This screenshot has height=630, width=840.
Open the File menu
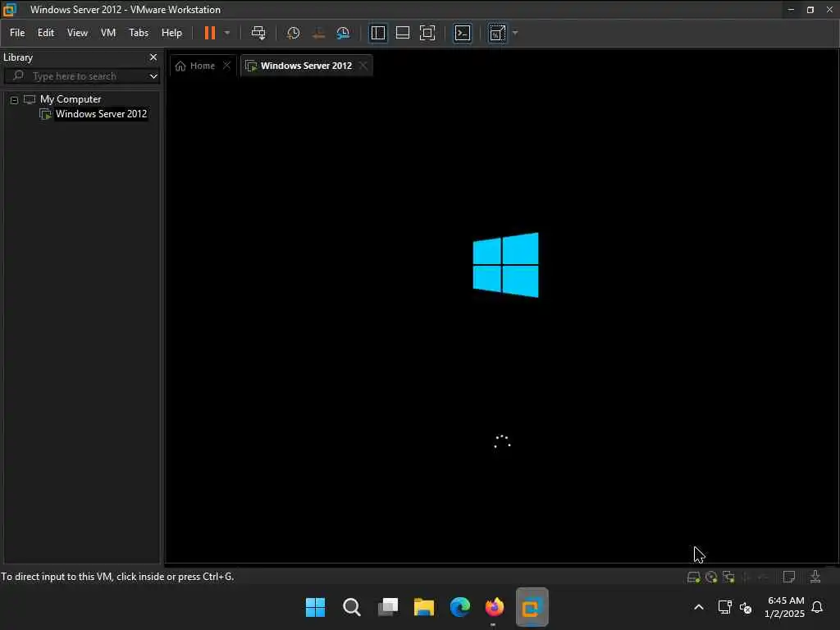coord(17,33)
